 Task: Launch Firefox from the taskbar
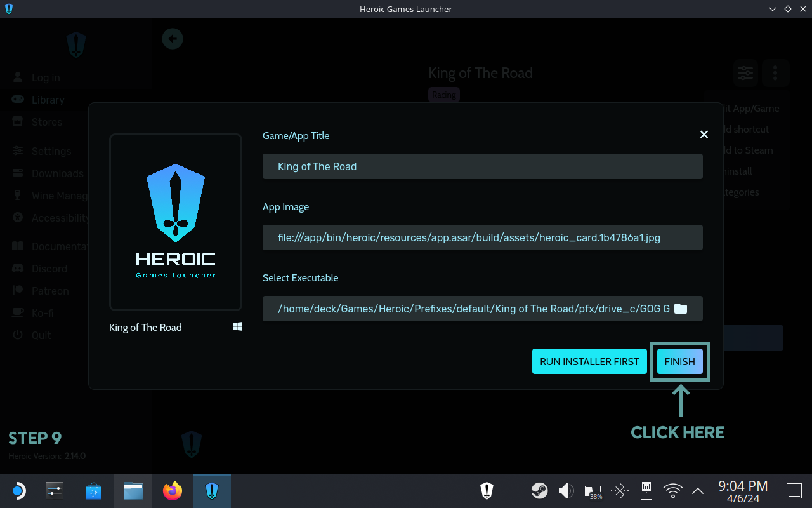click(x=172, y=491)
